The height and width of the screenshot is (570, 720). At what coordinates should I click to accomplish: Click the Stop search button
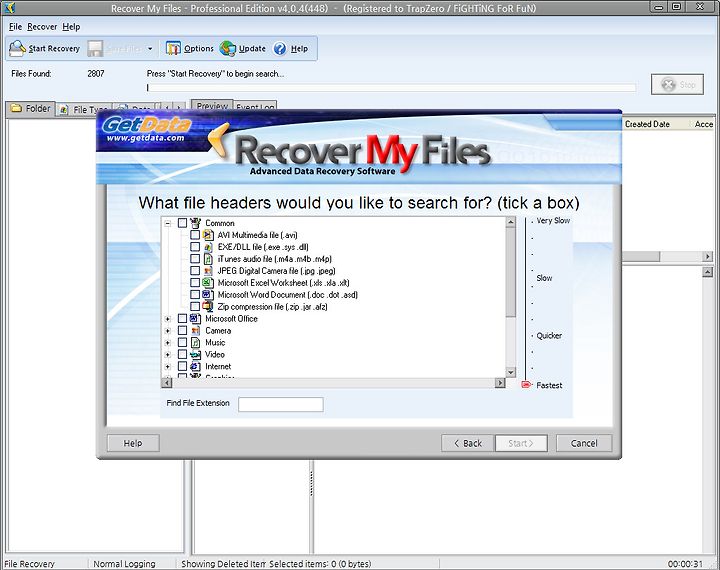(x=677, y=85)
